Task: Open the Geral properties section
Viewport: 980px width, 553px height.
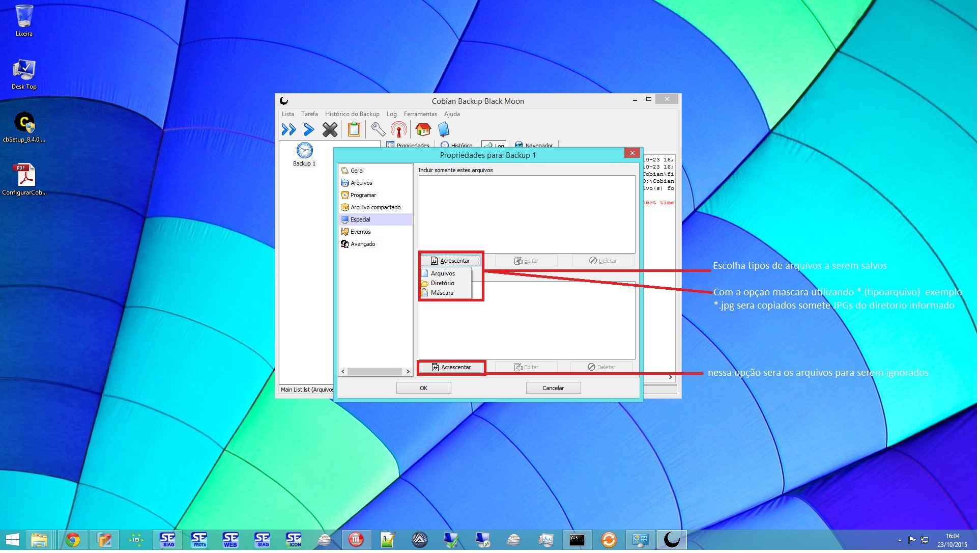Action: pos(357,171)
